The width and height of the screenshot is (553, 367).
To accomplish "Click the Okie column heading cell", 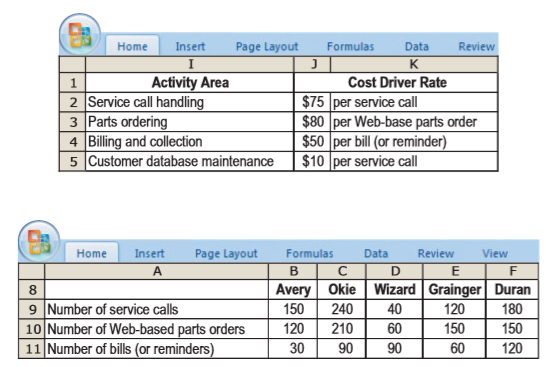I will pos(342,290).
